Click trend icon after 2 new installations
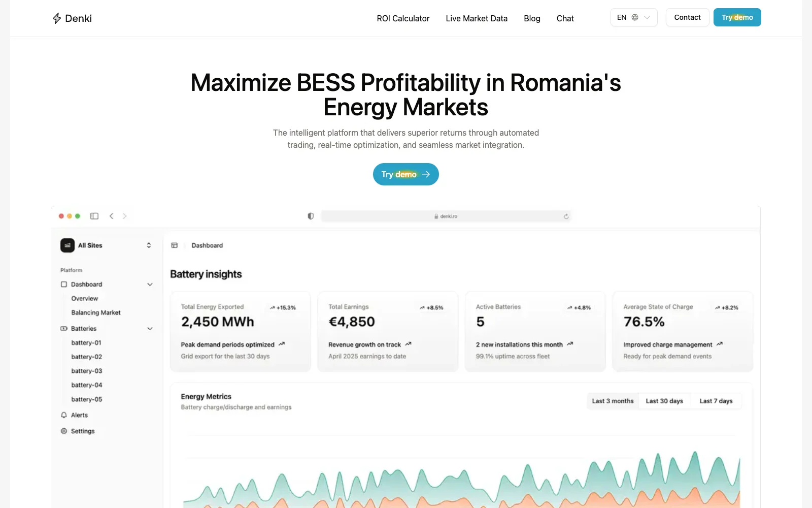Screen dimensions: 812x508 (x=570, y=344)
